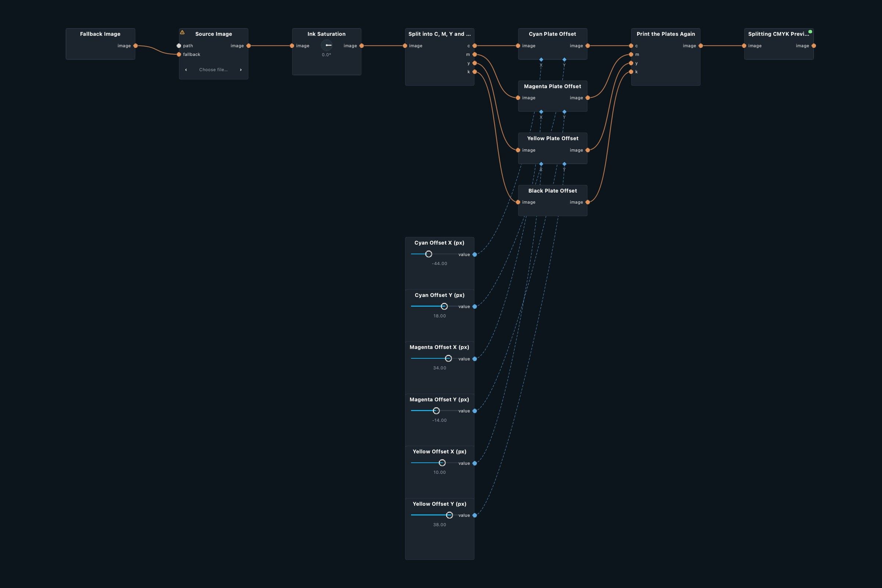Click the green status dot on Splitting CMYK Preview node
This screenshot has width=882, height=588.
pyautogui.click(x=810, y=32)
